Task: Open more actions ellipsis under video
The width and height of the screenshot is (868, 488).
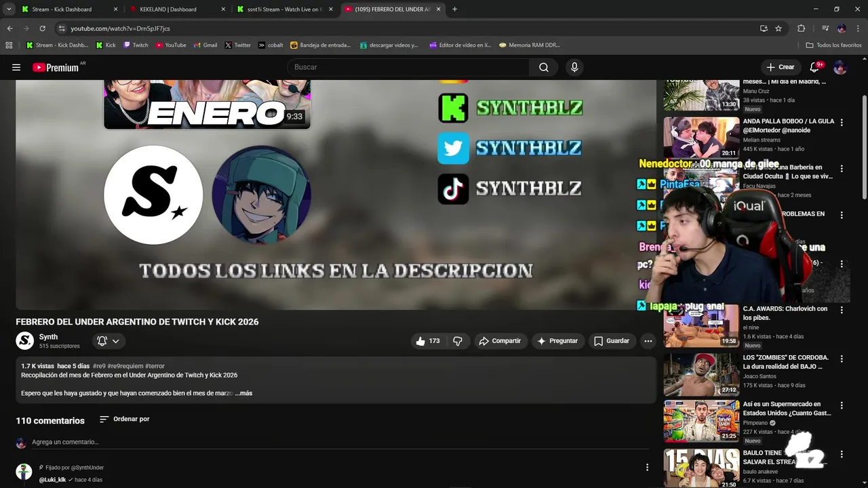Action: pos(648,341)
